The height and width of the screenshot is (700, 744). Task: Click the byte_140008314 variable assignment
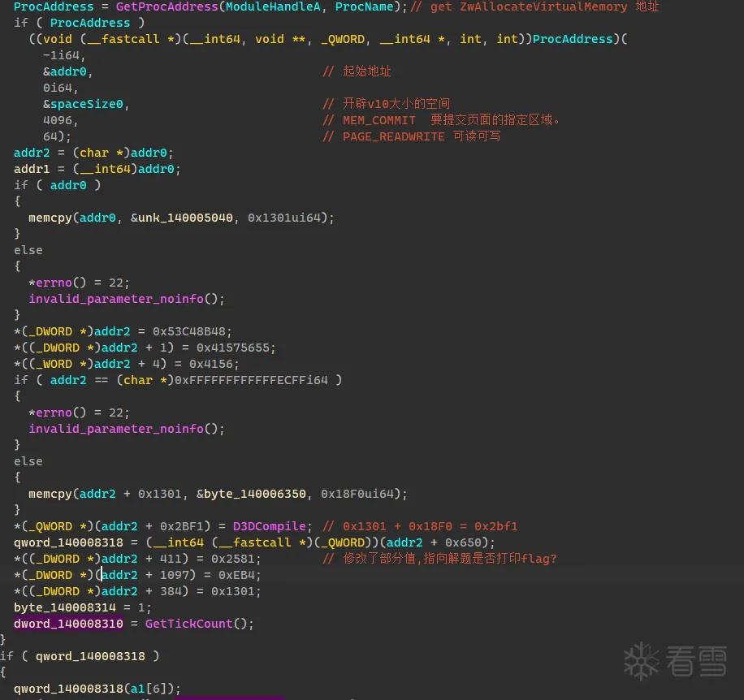point(83,607)
